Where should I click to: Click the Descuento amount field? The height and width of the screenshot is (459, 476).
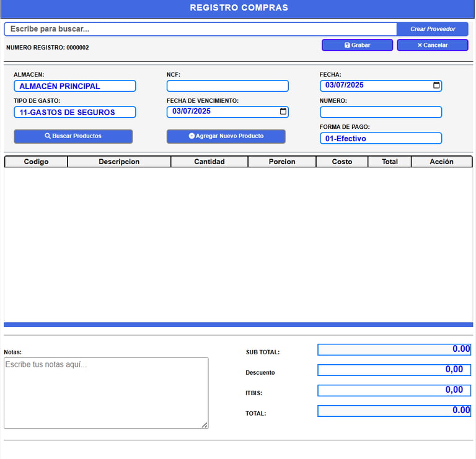(x=394, y=370)
